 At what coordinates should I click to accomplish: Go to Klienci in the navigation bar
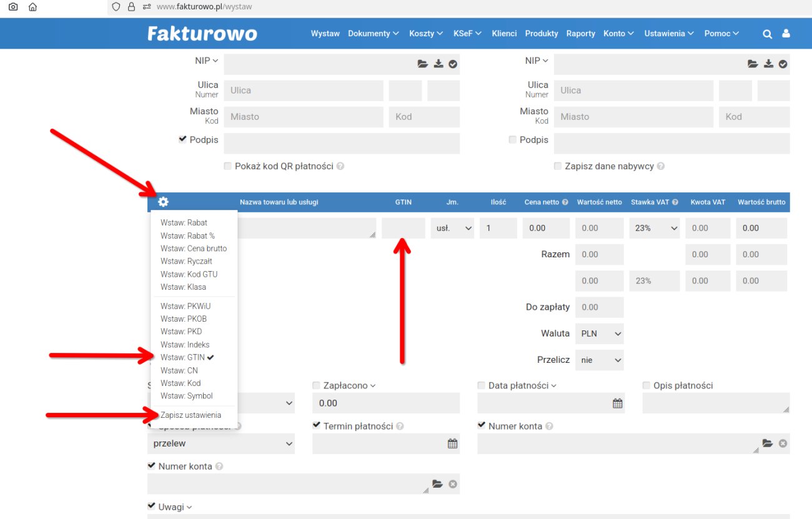pyautogui.click(x=504, y=34)
